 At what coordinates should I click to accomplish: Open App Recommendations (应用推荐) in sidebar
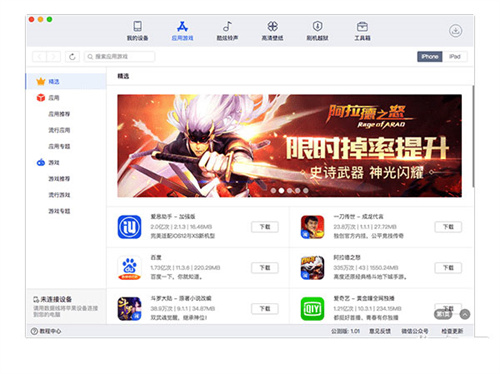(59, 114)
